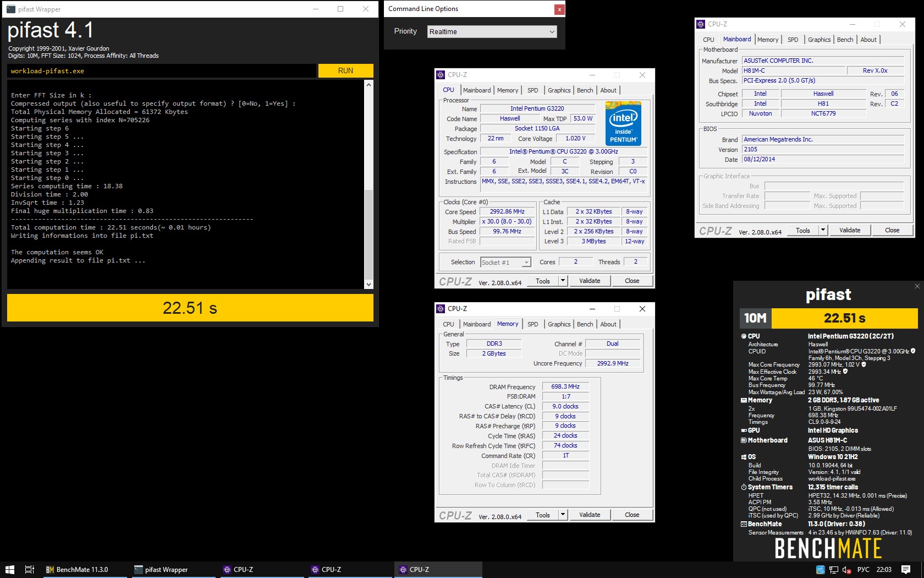The width and height of the screenshot is (924, 578).
Task: Click the DRAM Frequency 698.3 MHz value
Action: [x=565, y=387]
